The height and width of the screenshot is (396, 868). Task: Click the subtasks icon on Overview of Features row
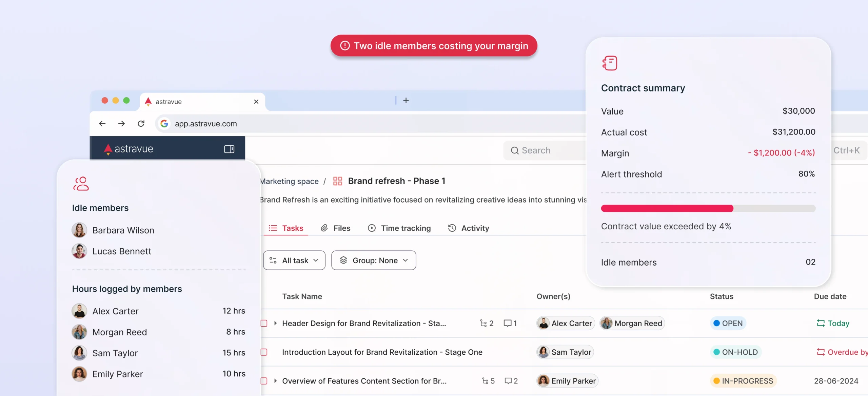(485, 381)
